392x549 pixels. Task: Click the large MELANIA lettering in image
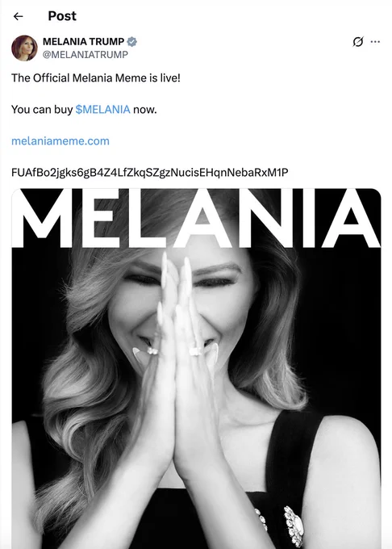(196, 218)
